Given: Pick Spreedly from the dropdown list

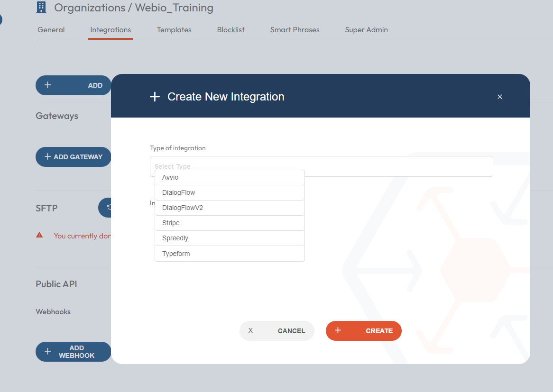Looking at the screenshot, I should pos(230,238).
